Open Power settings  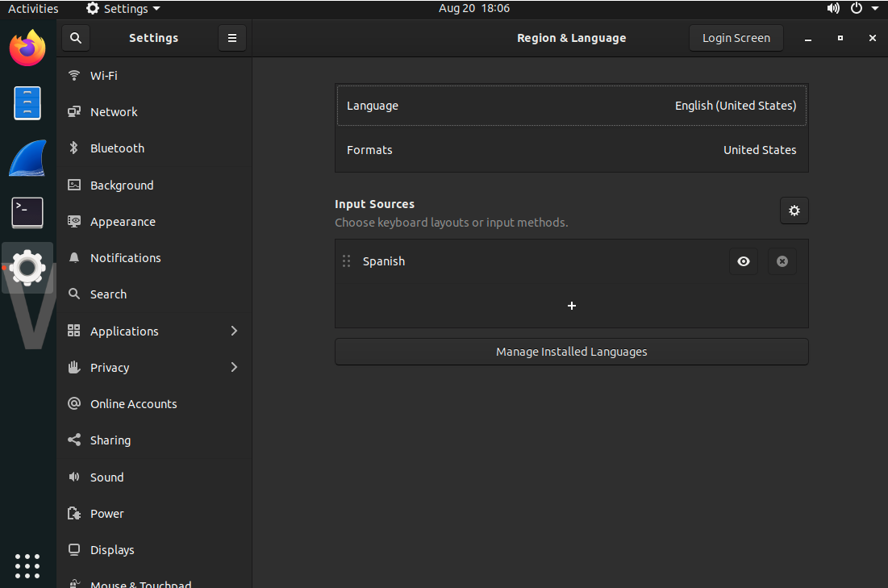[x=154, y=513]
